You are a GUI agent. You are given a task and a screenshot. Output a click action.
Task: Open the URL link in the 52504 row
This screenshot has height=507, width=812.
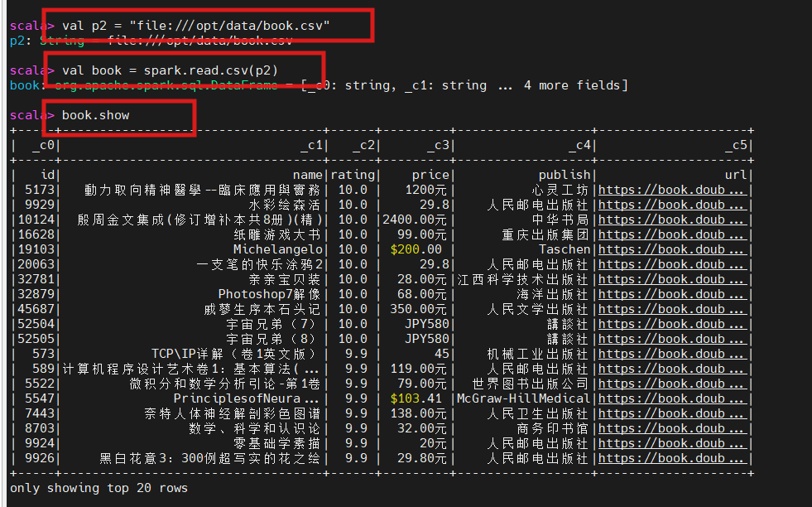pyautogui.click(x=671, y=325)
